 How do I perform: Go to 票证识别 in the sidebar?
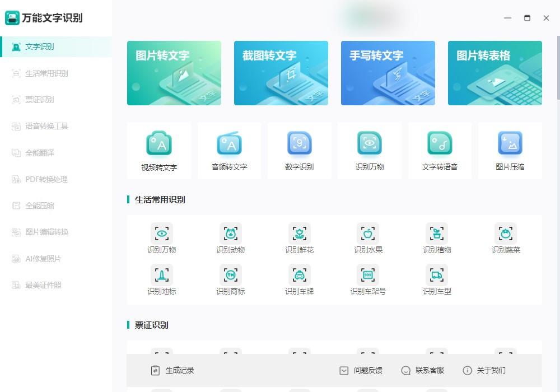[56, 100]
